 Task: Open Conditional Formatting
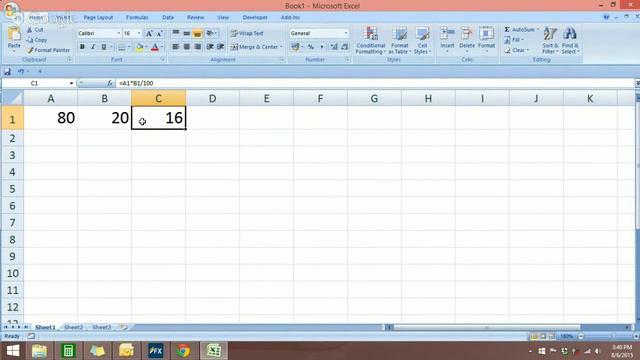coord(371,40)
